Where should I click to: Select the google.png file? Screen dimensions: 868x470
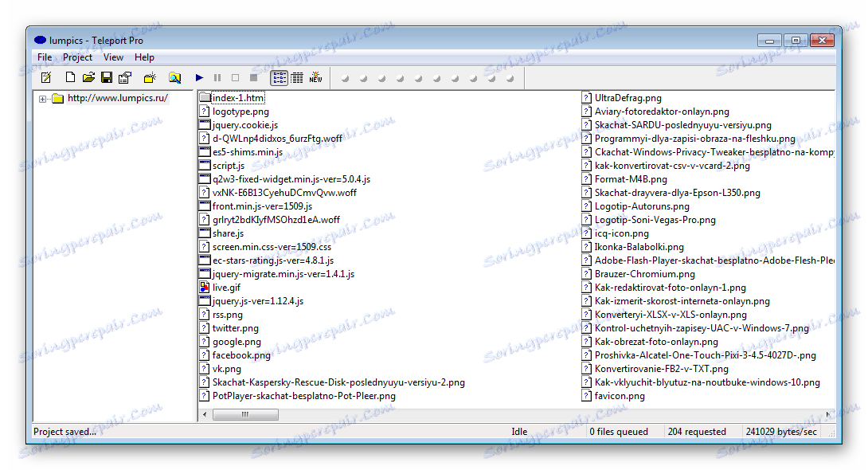tap(237, 342)
